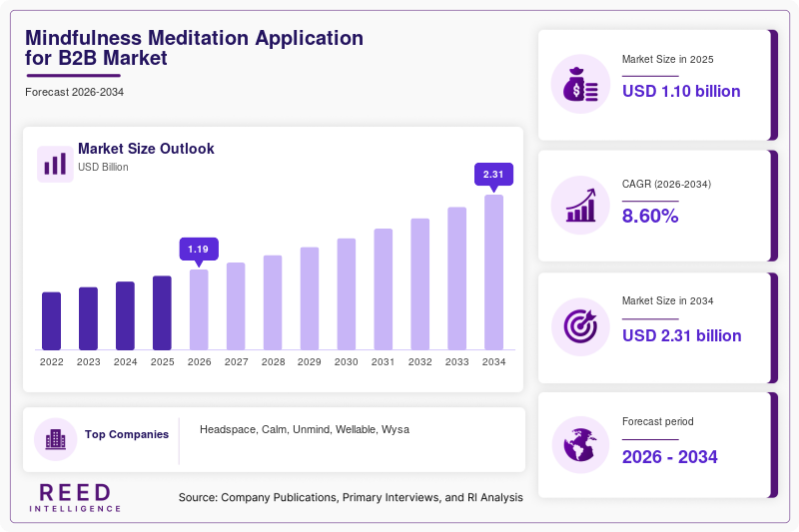Select the 2031 bar in the chart

(384, 289)
